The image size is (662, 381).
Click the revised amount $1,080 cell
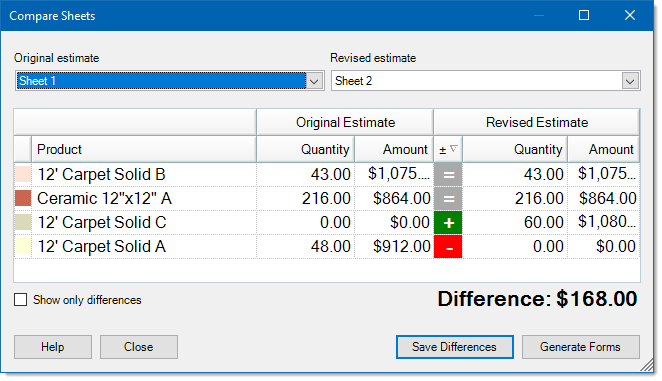tap(604, 223)
